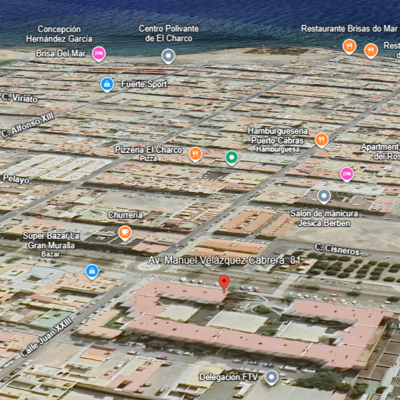Click the Brisa Del Mar label
400x400 pixels.
[x=61, y=53]
